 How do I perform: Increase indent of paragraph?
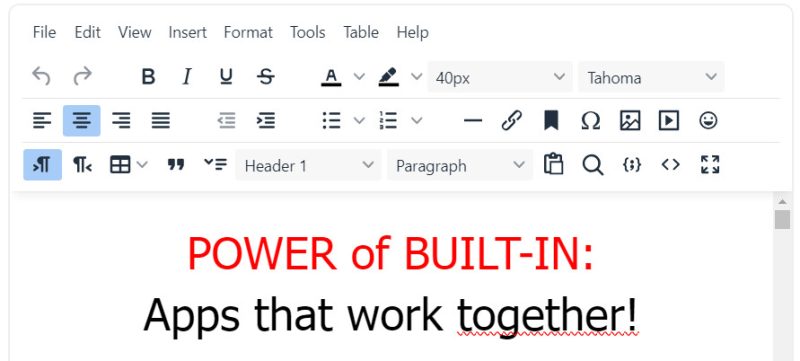(x=266, y=120)
